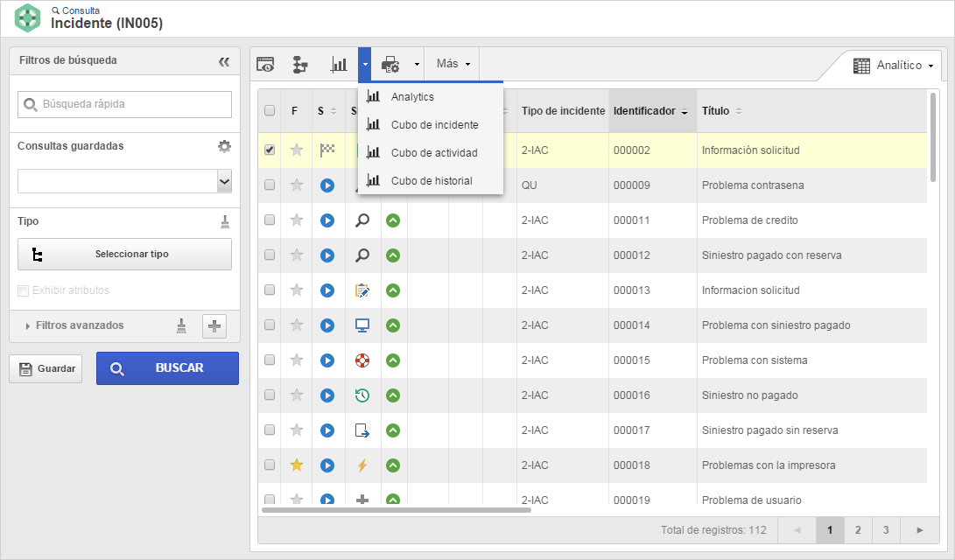Image resolution: width=955 pixels, height=560 pixels.
Task: Toggle the select-all header checkbox
Action: point(270,110)
